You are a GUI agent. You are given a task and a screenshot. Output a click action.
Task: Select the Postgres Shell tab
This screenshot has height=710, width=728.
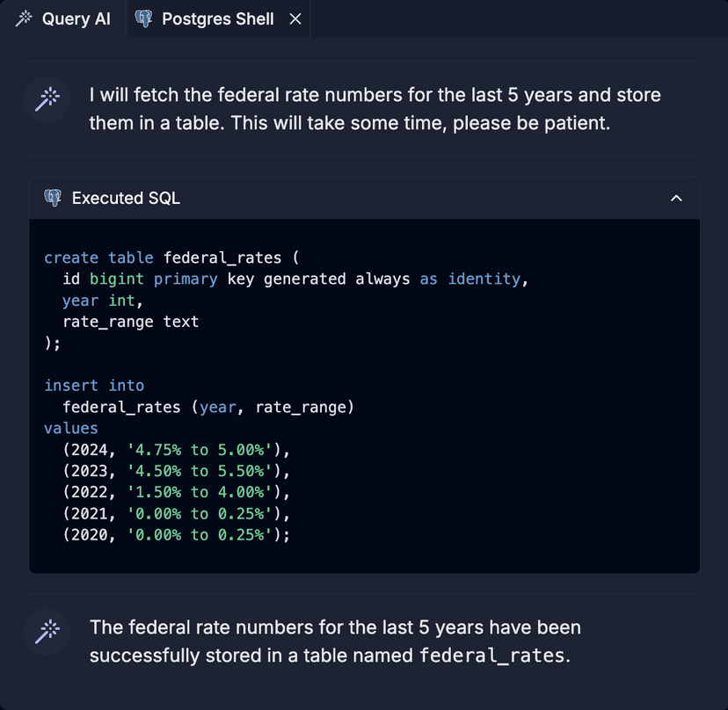point(216,18)
